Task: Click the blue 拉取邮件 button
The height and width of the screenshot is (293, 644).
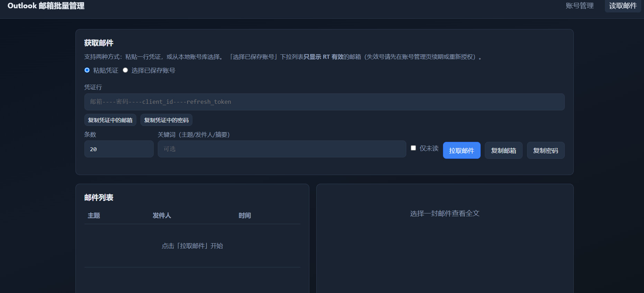Action: tap(462, 150)
